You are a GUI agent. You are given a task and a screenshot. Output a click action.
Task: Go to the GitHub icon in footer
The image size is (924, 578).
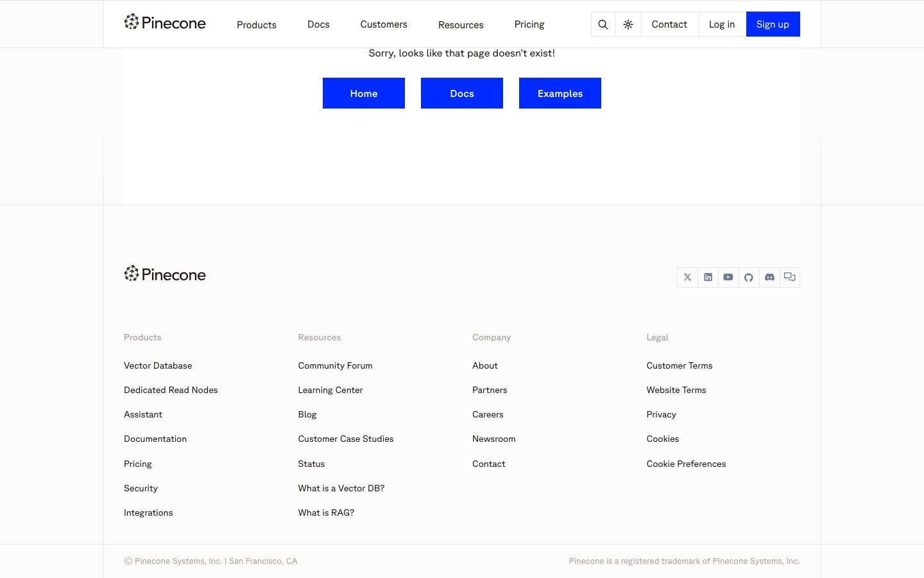749,277
